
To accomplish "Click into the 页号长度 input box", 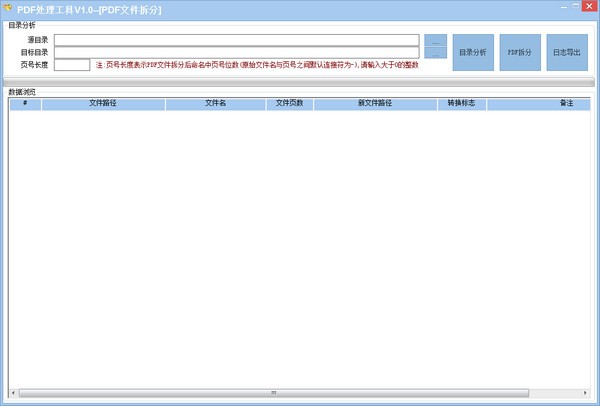I will coord(72,65).
